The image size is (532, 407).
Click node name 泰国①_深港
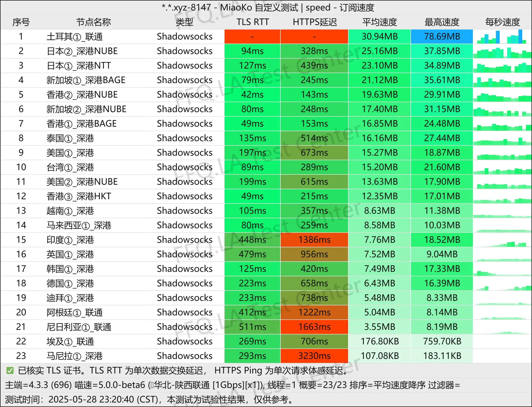(70, 138)
